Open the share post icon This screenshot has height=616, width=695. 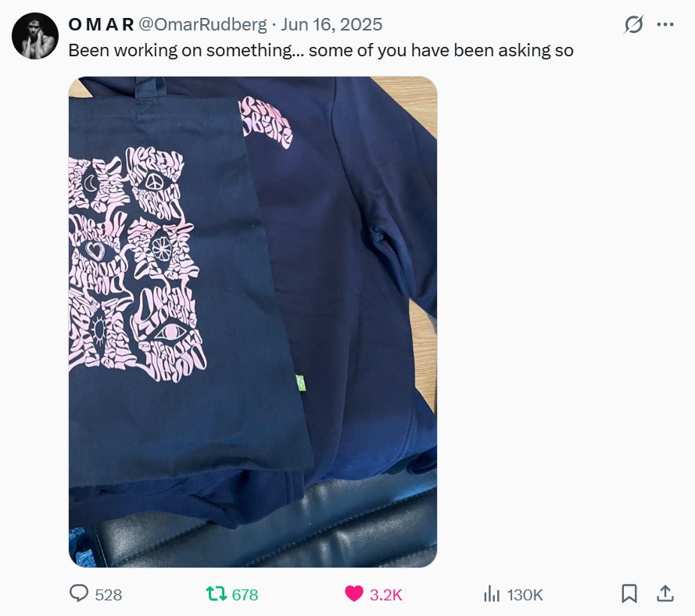(665, 593)
